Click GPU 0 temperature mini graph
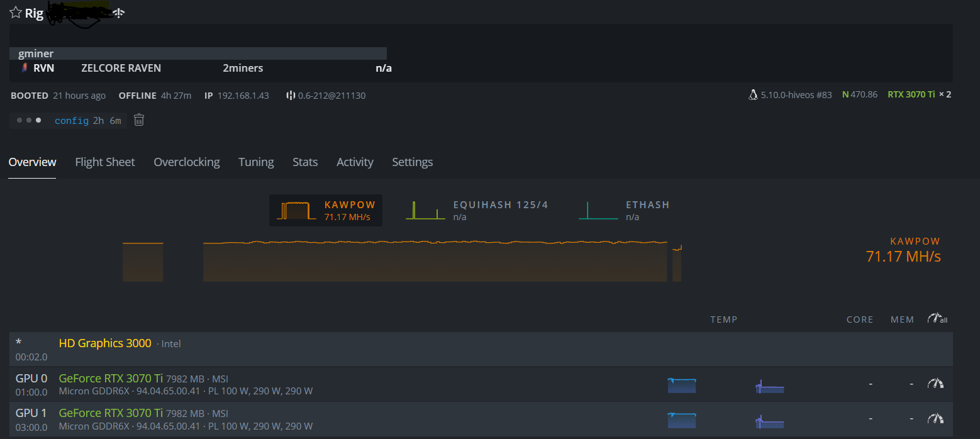This screenshot has width=980, height=439. click(x=682, y=385)
